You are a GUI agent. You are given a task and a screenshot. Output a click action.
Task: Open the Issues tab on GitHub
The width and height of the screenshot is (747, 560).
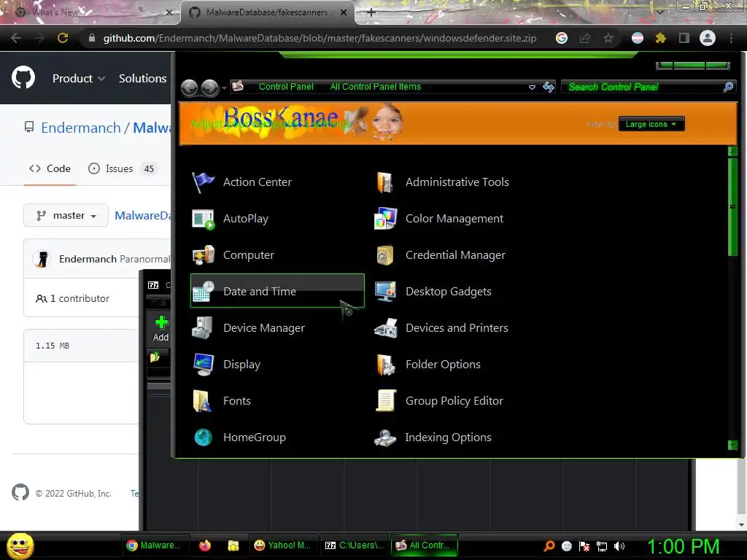click(x=122, y=168)
